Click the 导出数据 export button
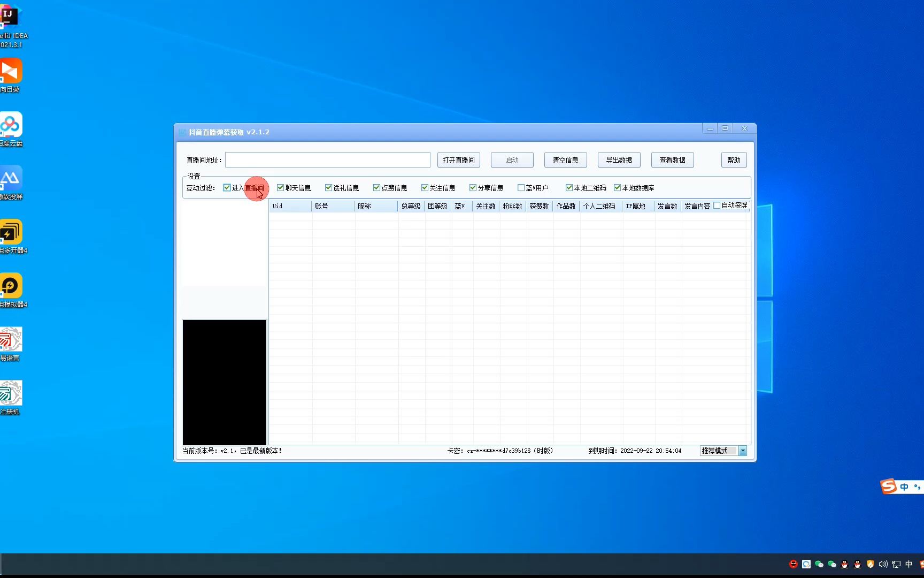924x578 pixels. (619, 160)
